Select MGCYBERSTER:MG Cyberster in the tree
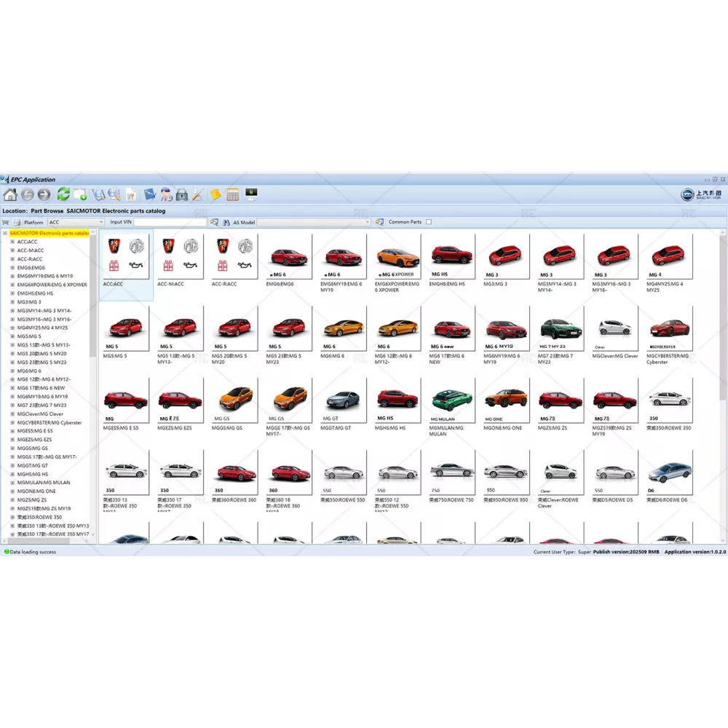The height and width of the screenshot is (728, 728). 49,422
